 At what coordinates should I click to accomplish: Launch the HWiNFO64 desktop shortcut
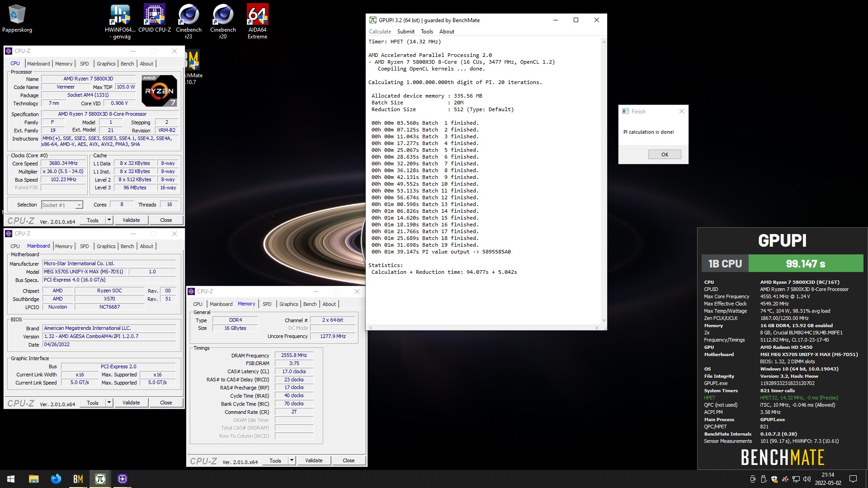(x=120, y=21)
